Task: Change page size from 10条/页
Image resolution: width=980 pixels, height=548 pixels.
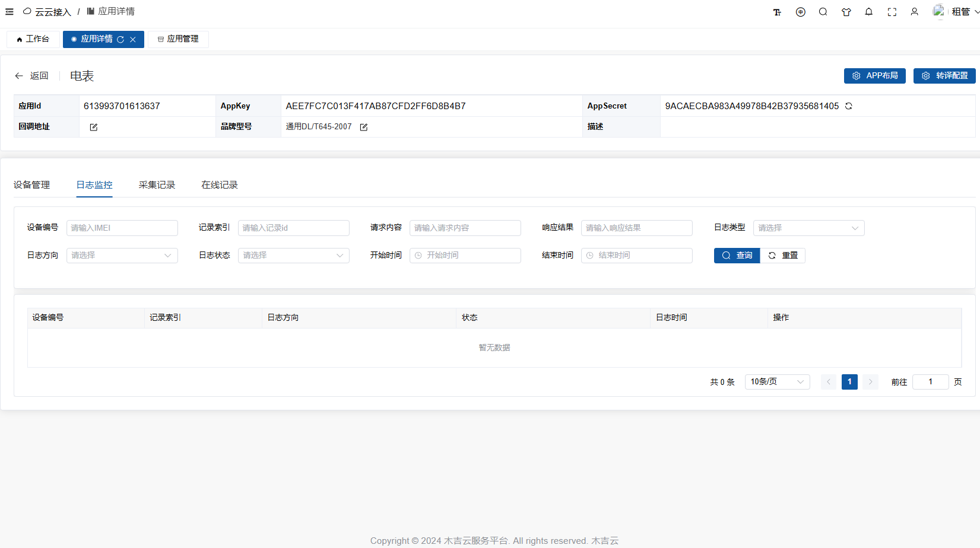Action: pos(776,382)
